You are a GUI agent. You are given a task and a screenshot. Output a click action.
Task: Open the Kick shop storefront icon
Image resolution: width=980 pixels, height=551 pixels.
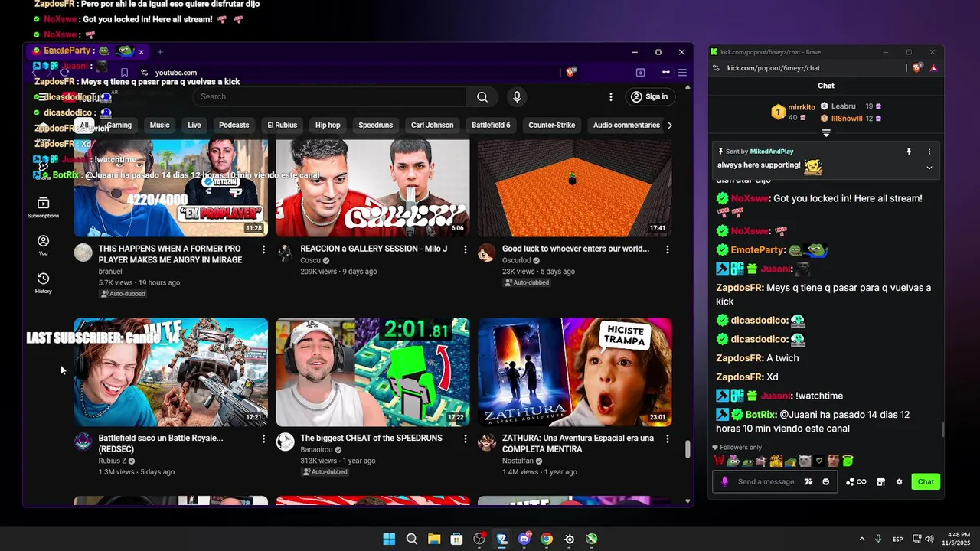[880, 482]
